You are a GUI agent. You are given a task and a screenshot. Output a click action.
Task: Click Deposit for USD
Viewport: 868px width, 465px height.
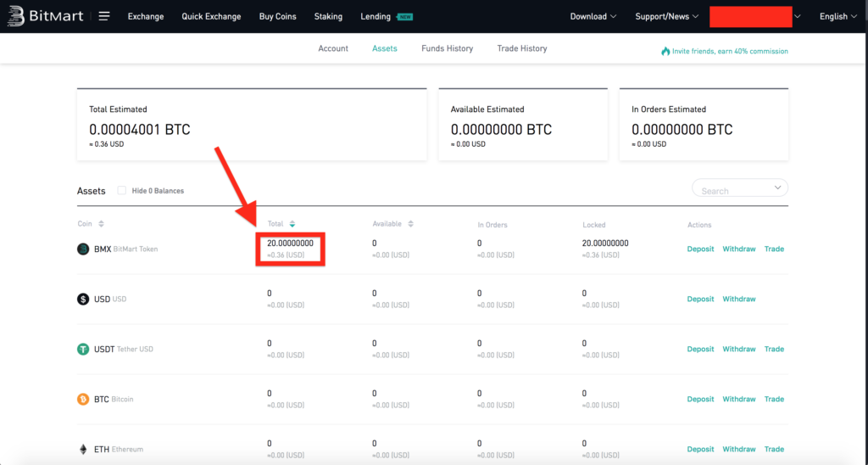pos(700,299)
